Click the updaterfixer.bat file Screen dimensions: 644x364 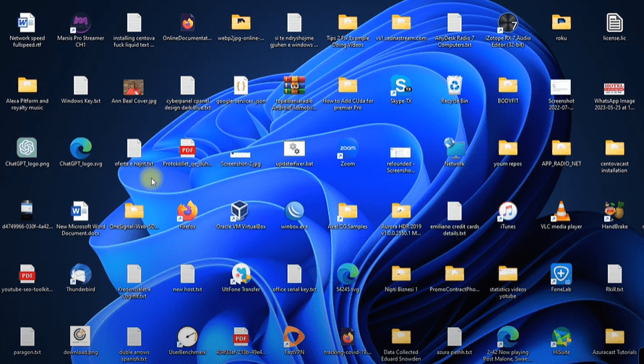pyautogui.click(x=294, y=148)
